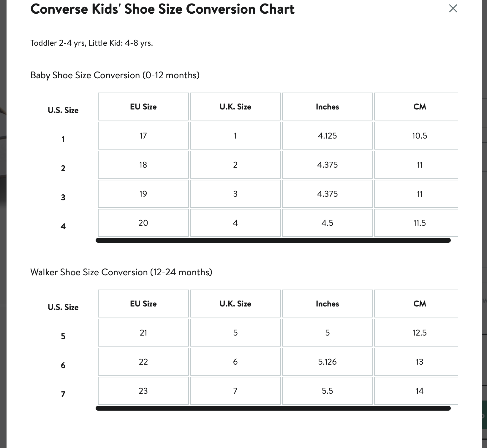This screenshot has width=487, height=448.
Task: Click Walker Shoe Size Conversion heading
Action: (x=121, y=272)
